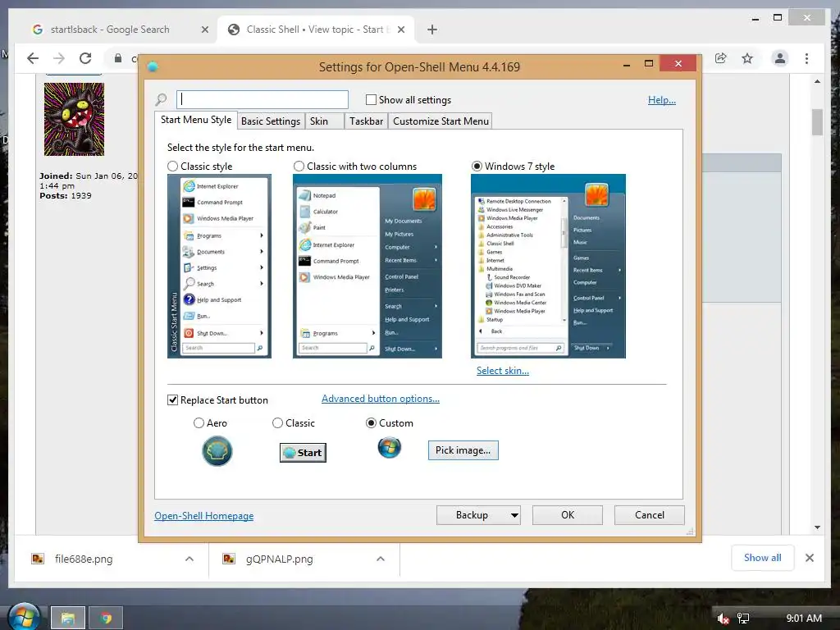The width and height of the screenshot is (840, 630).
Task: Click the Windows 7 style menu preview
Action: [x=548, y=267]
